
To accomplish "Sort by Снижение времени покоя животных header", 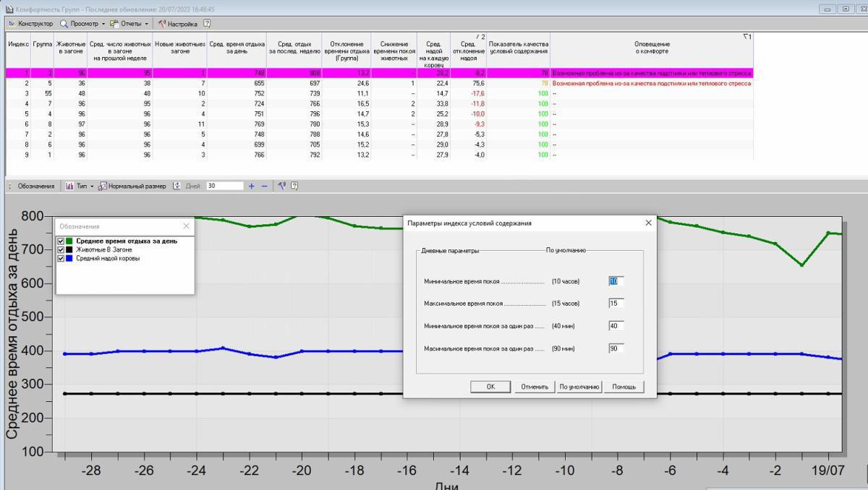I will (393, 49).
